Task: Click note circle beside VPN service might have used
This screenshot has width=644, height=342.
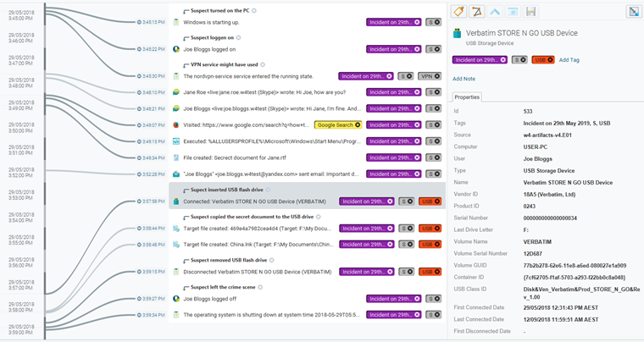Action: [x=263, y=65]
